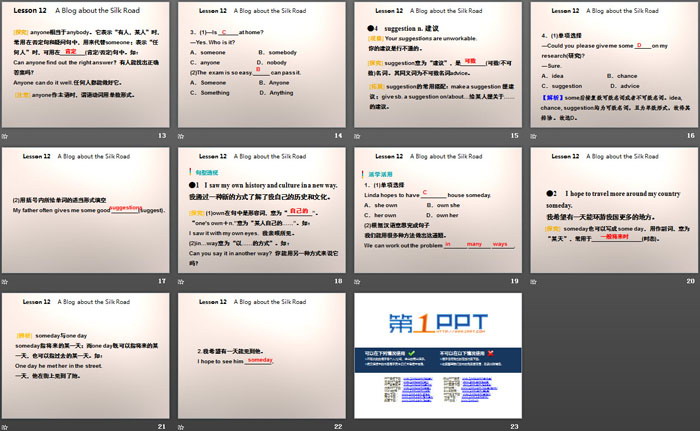
Task: Click animation star icon under slide 13
Action: click(5, 136)
